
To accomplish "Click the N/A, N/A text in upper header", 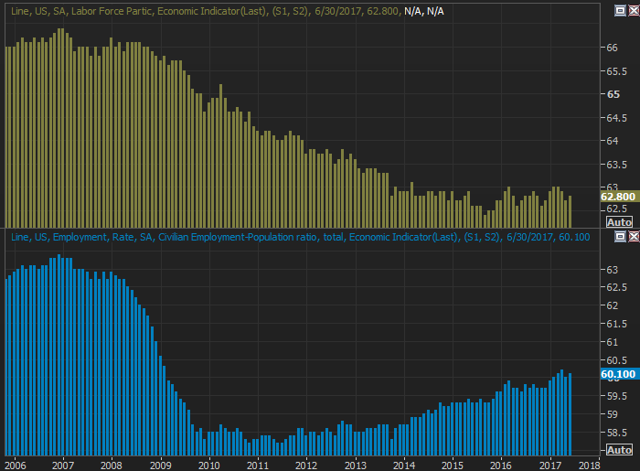I will pos(424,11).
